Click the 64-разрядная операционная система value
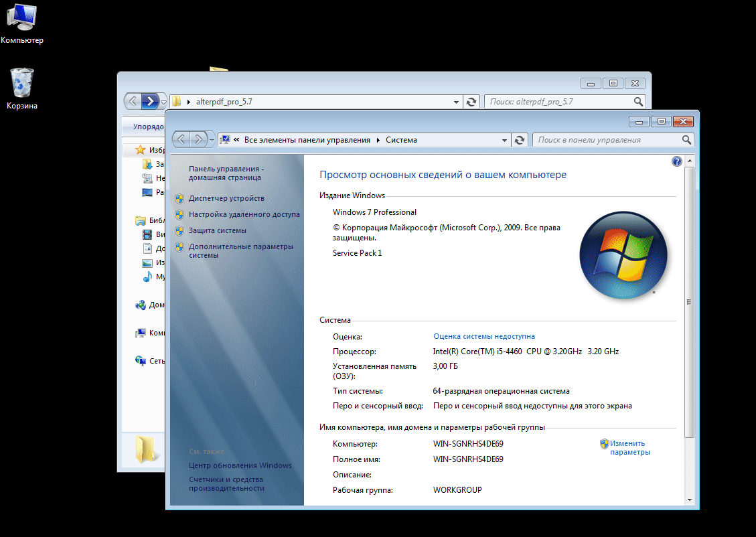This screenshot has height=537, width=756. click(x=502, y=392)
